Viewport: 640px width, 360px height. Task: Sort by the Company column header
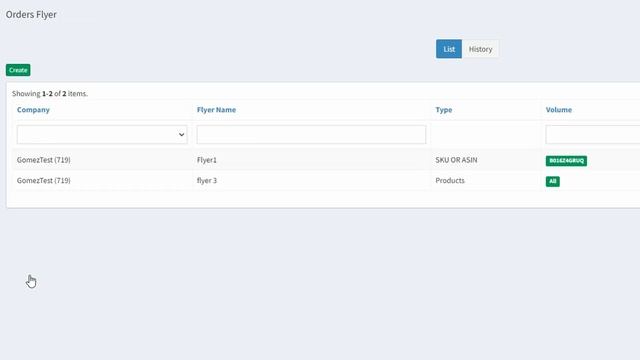pyautogui.click(x=33, y=110)
